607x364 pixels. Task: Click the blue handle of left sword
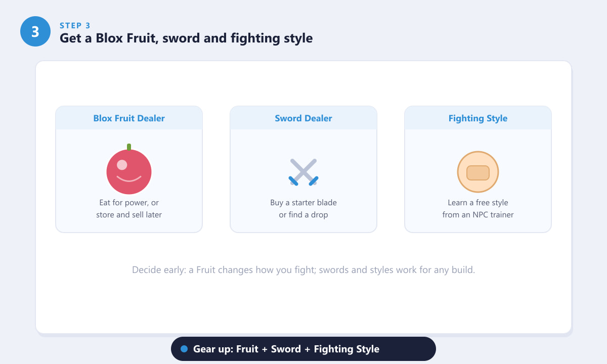pos(293,180)
